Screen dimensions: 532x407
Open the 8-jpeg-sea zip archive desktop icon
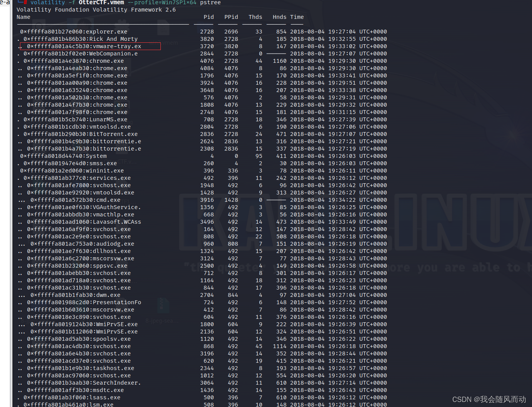tap(163, 305)
